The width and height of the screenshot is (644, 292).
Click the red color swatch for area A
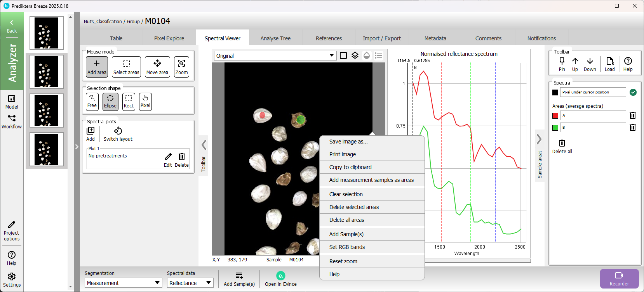555,116
